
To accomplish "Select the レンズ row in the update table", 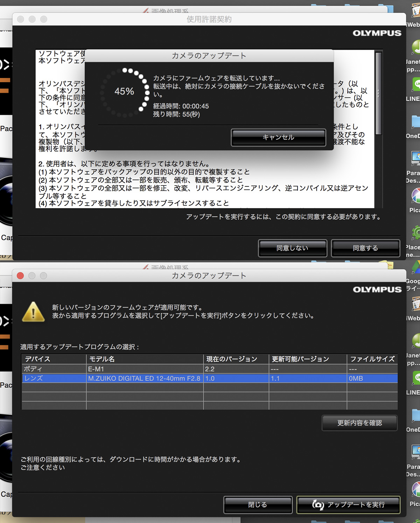I will coord(209,378).
